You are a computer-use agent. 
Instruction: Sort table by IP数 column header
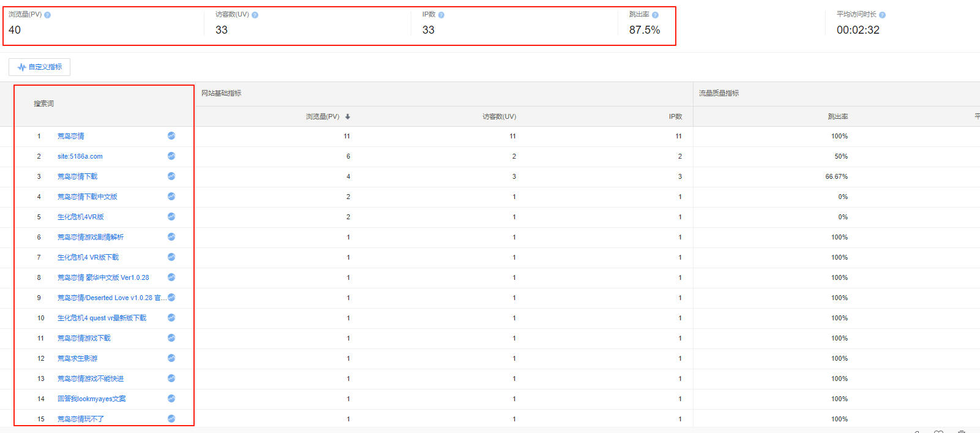675,116
